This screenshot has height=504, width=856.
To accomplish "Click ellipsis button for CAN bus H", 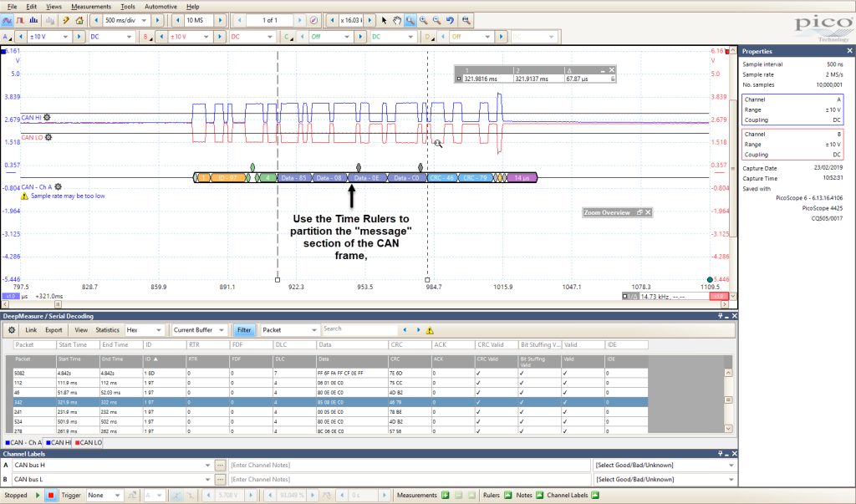I will pyautogui.click(x=220, y=466).
